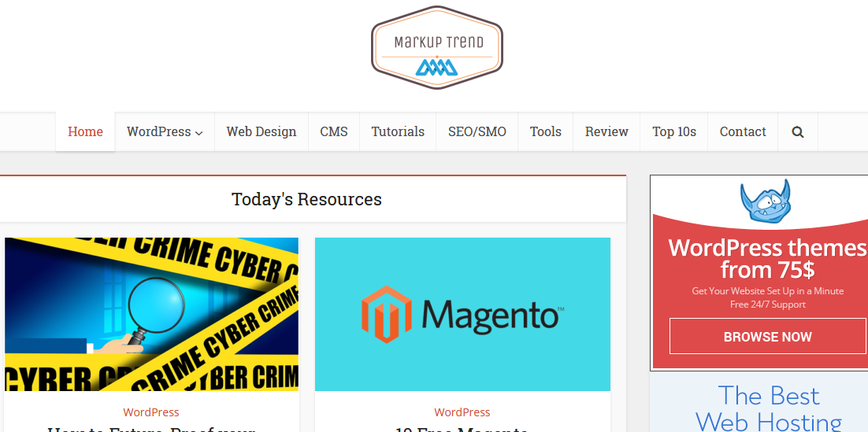Go to the Contact page link
868x432 pixels.
(x=743, y=131)
